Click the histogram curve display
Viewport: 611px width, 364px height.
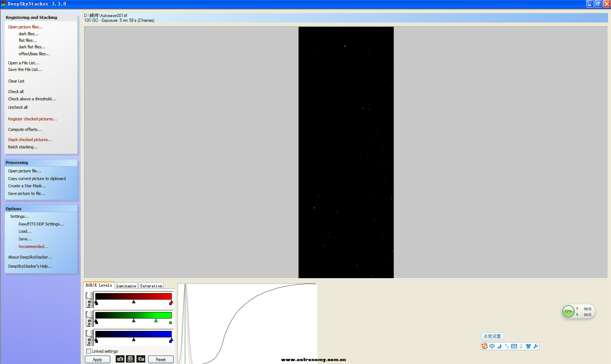pyautogui.click(x=247, y=324)
